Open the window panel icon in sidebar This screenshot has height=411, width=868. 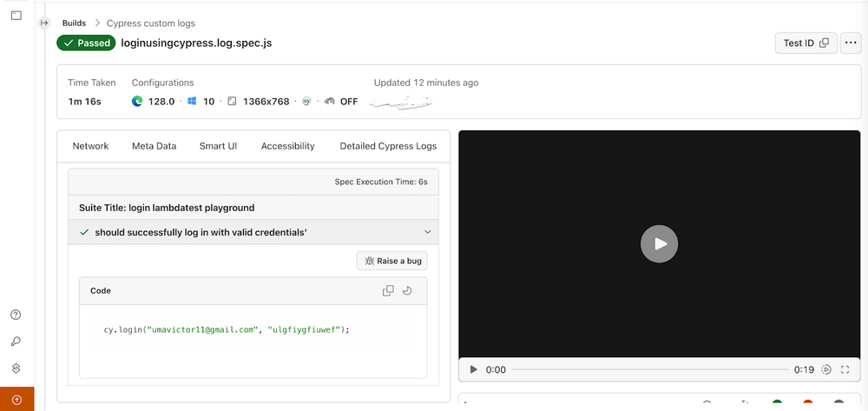tap(16, 16)
